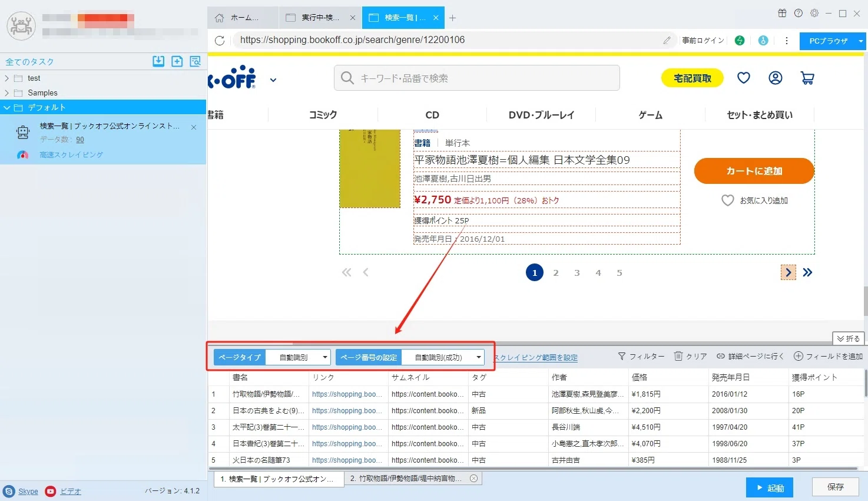Click the pencil edit URL icon
This screenshot has height=501, width=868.
click(x=667, y=41)
